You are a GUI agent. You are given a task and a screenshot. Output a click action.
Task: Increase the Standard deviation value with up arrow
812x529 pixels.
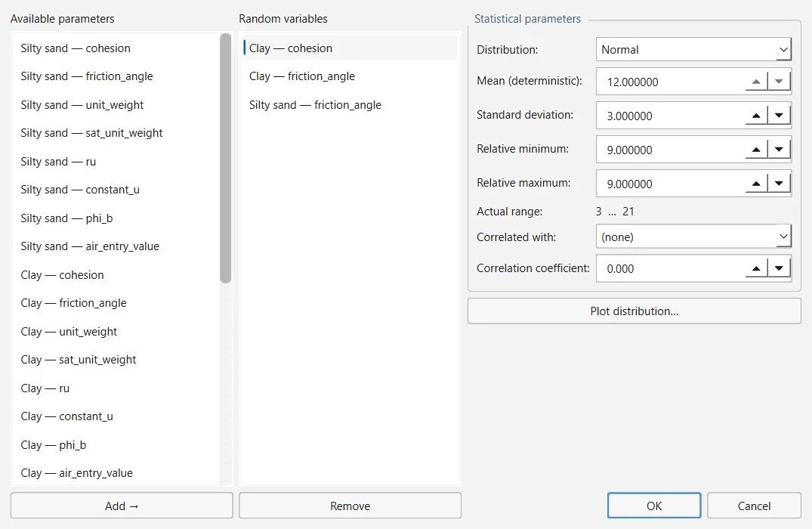pyautogui.click(x=756, y=116)
